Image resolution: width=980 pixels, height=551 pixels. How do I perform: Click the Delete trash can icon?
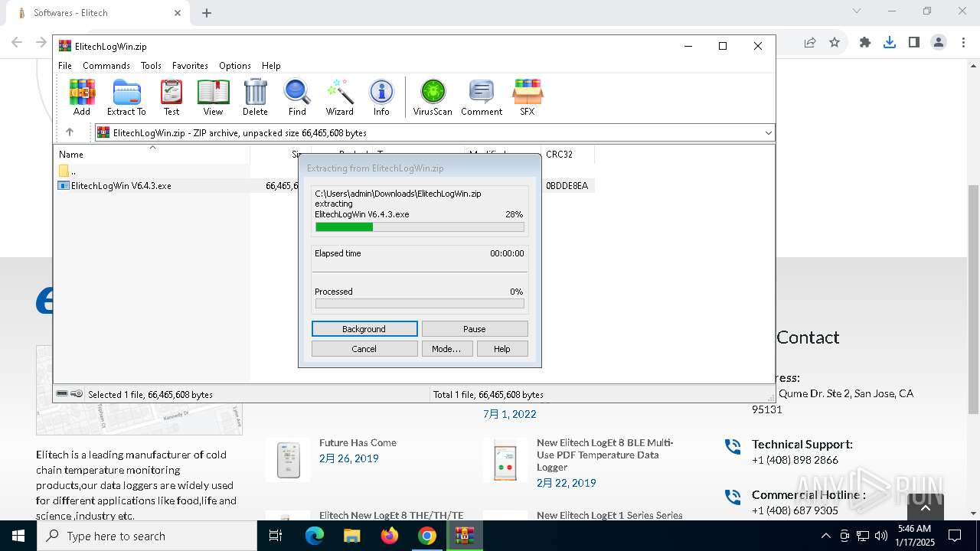[x=255, y=97]
